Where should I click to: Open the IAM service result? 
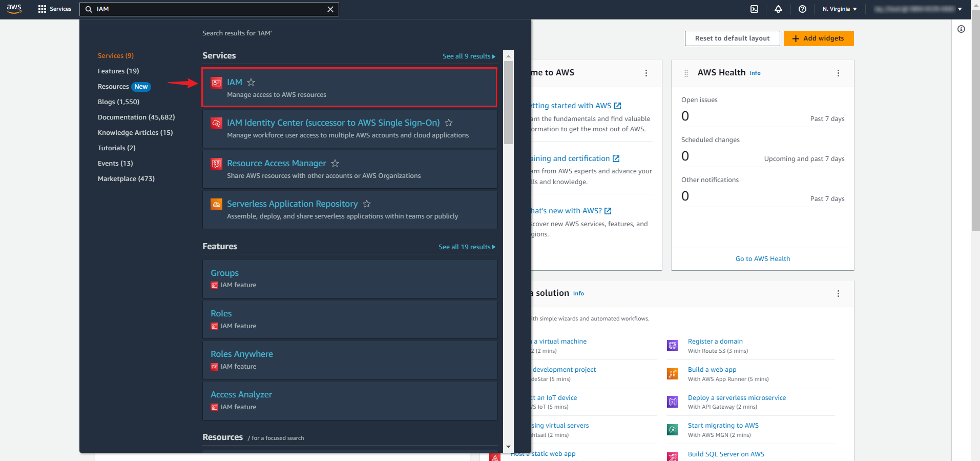(234, 82)
